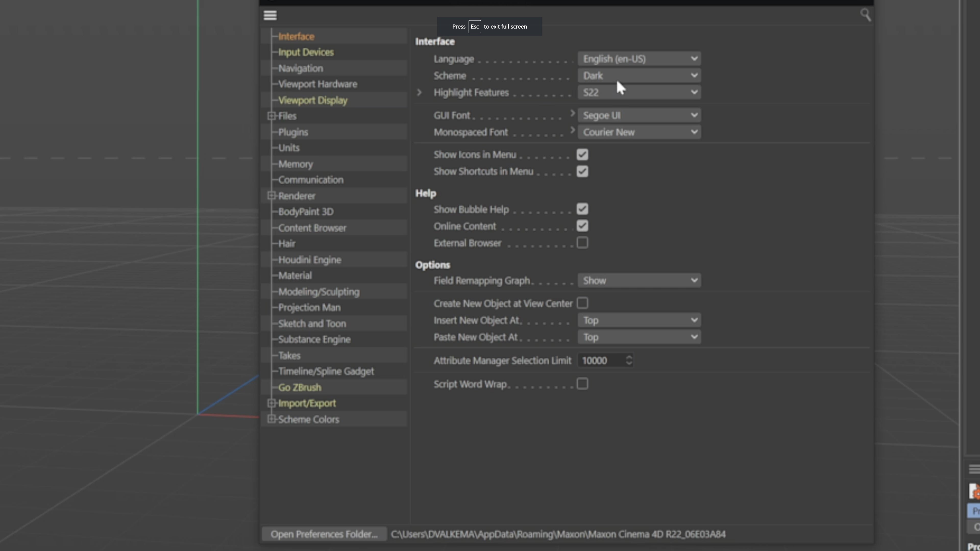
Task: Increment the Attribute Manager Selection Limit stepper
Action: point(629,358)
